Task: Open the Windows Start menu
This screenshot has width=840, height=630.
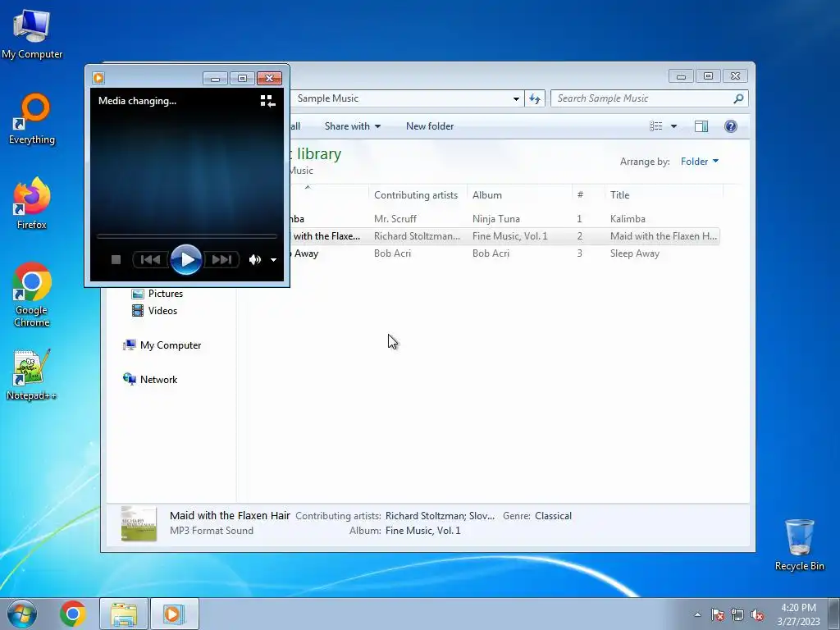Action: pos(22,614)
